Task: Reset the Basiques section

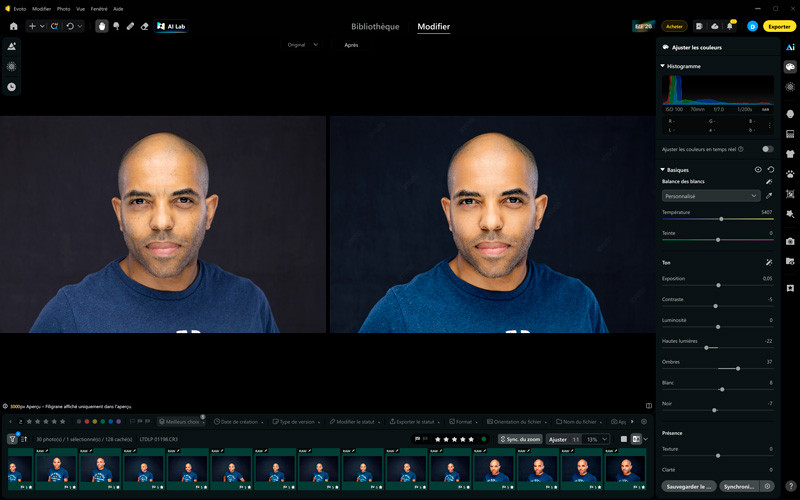Action: [x=770, y=169]
